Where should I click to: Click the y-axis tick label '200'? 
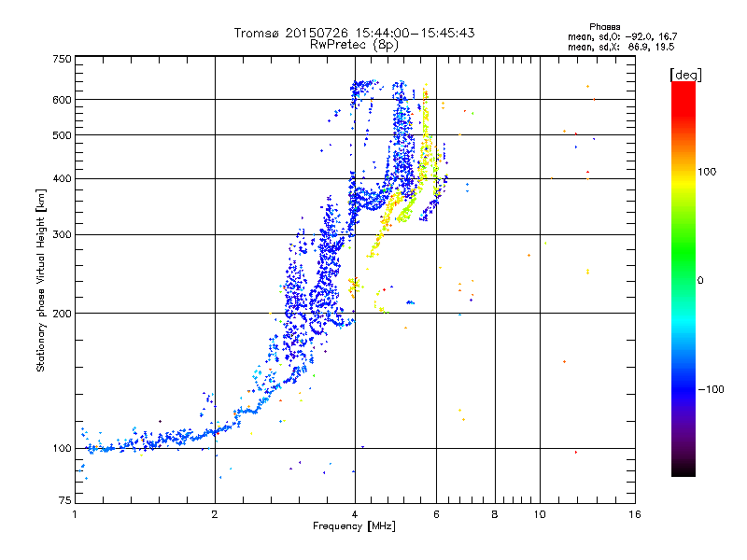pyautogui.click(x=62, y=314)
